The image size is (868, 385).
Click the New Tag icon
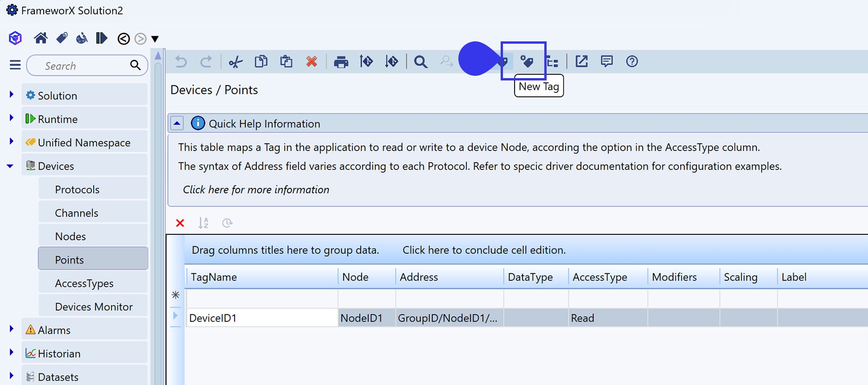pos(527,61)
